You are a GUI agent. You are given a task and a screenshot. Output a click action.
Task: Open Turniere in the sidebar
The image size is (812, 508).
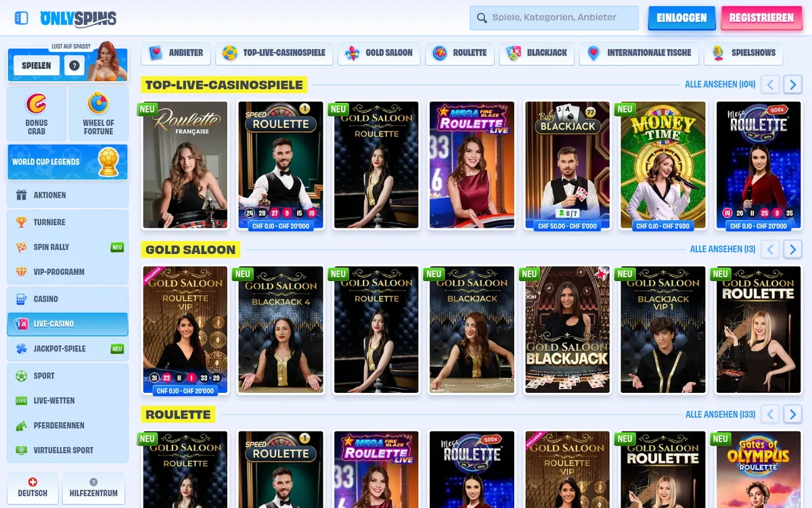pyautogui.click(x=68, y=222)
